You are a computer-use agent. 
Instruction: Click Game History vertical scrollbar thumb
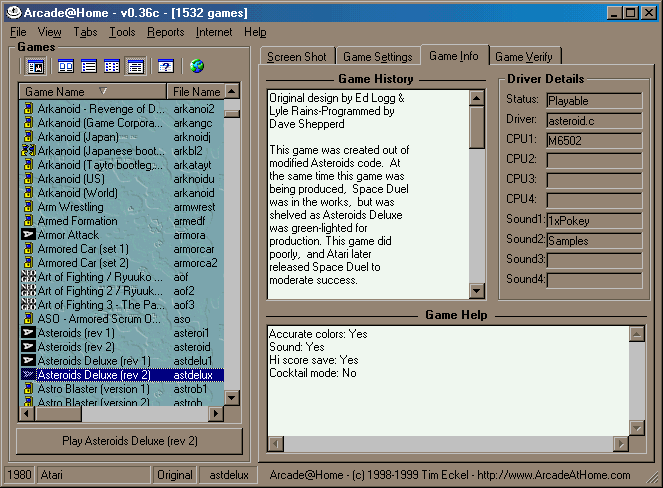477,127
